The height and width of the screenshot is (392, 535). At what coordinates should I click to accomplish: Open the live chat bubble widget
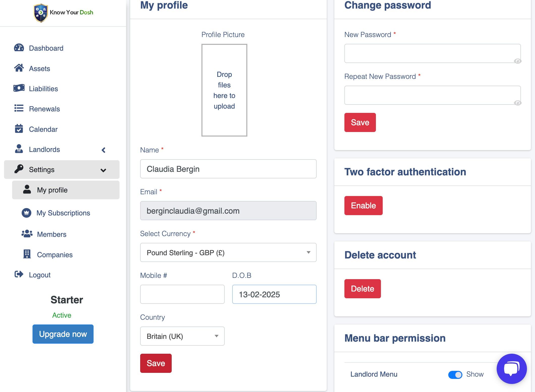512,369
